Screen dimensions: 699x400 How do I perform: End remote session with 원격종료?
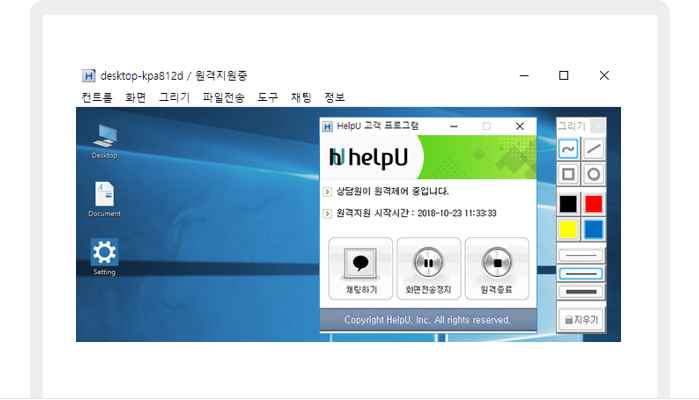(x=496, y=269)
